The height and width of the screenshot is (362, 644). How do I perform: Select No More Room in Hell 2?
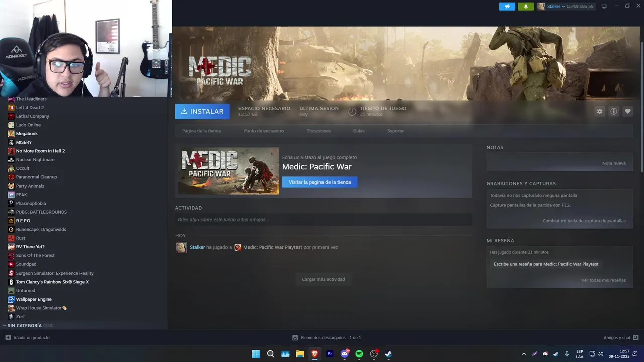point(40,151)
